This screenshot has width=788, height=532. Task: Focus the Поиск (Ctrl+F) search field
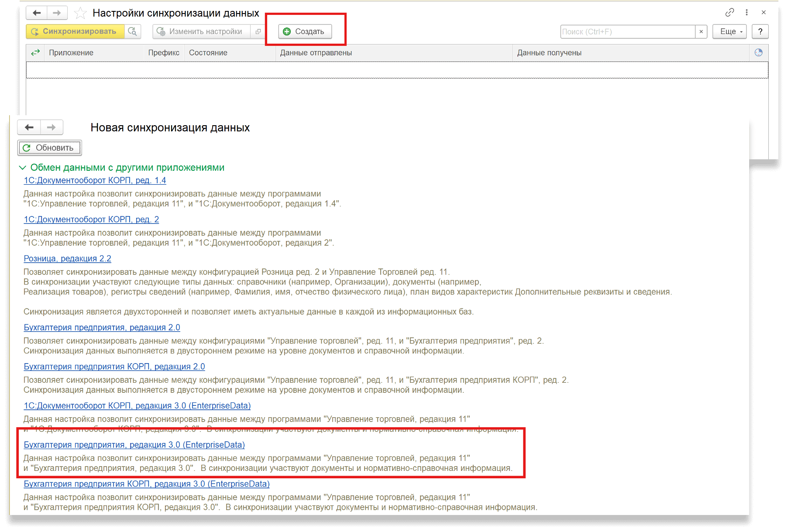(x=628, y=31)
